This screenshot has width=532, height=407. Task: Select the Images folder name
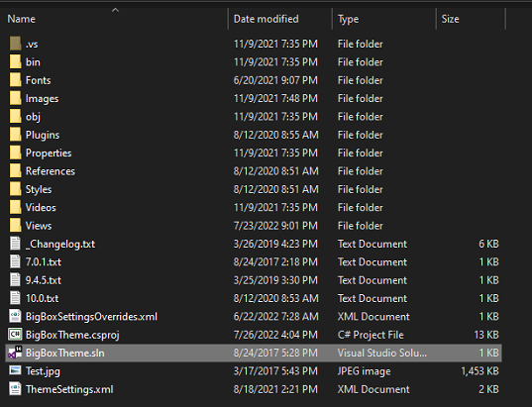pos(42,98)
